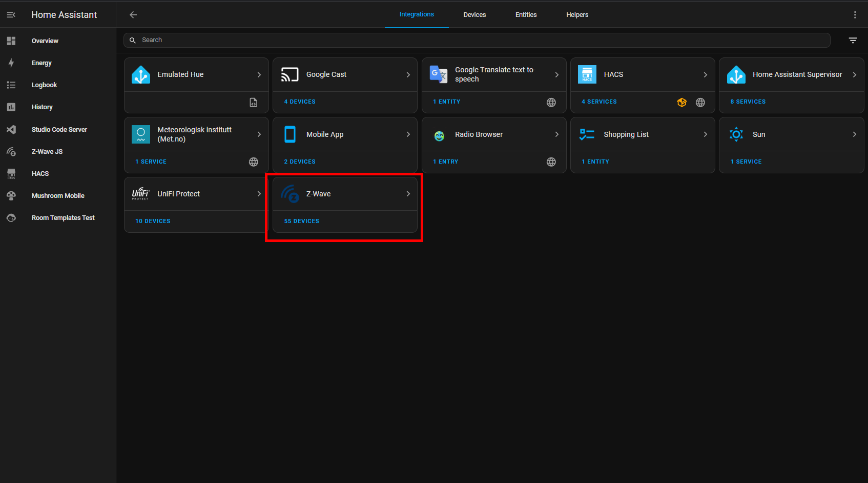Viewport: 868px width, 483px height.
Task: Switch to the Helpers tab
Action: [x=577, y=14]
